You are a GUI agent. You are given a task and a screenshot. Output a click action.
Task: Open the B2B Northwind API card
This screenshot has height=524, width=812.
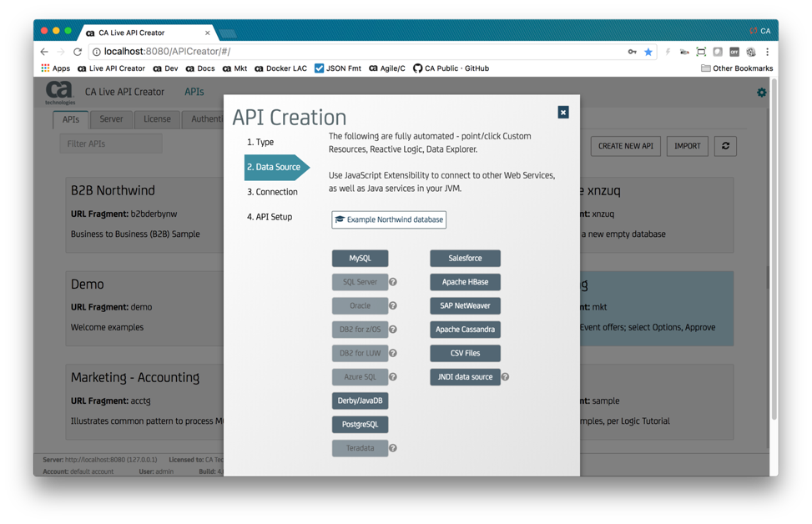point(145,215)
